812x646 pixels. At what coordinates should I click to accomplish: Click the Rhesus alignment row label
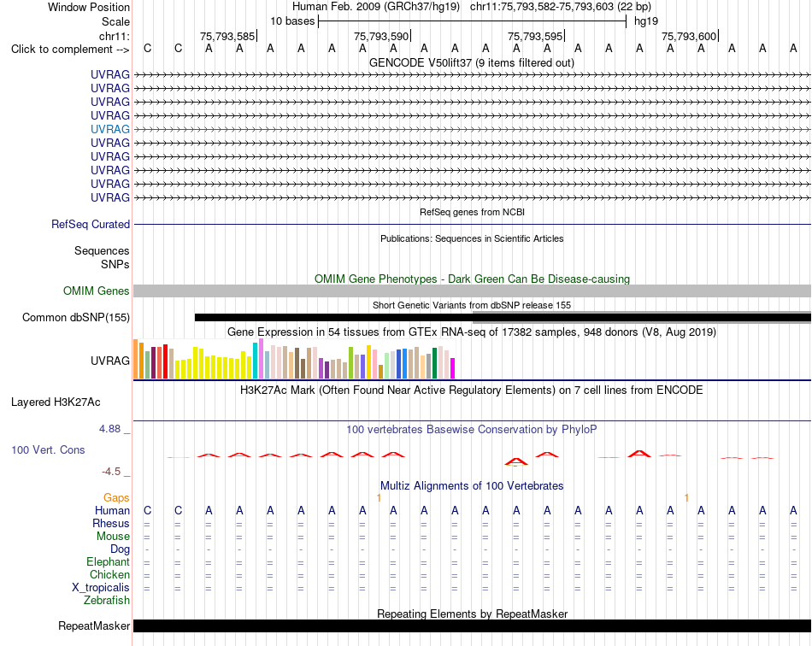(111, 524)
